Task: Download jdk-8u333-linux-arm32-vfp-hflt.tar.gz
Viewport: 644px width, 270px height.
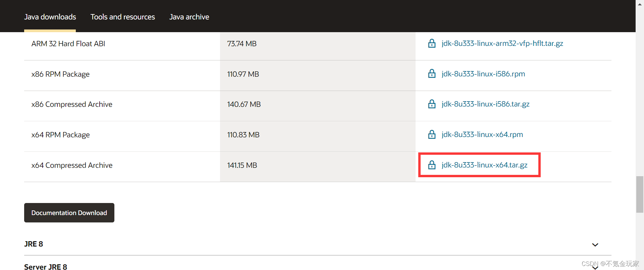Action: click(502, 44)
